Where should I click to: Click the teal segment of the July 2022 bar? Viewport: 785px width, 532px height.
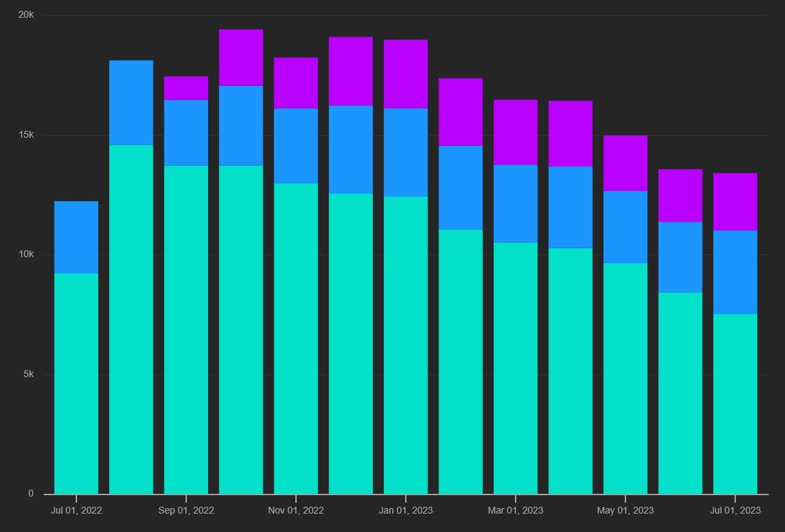pos(76,383)
